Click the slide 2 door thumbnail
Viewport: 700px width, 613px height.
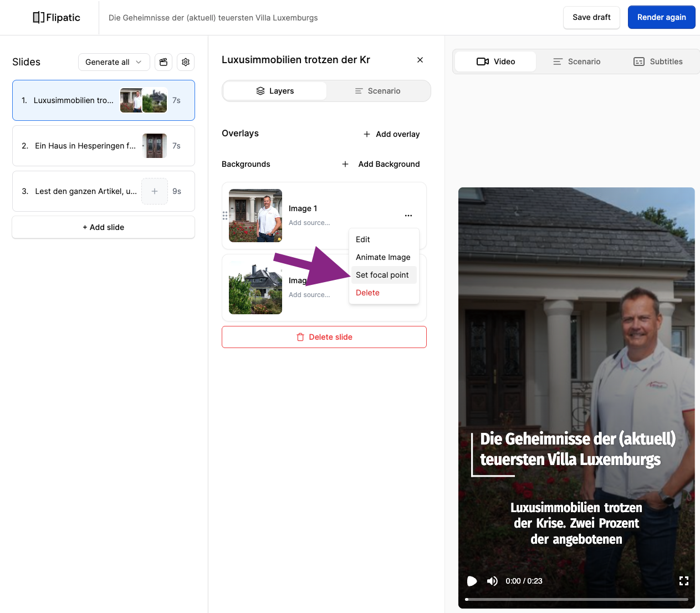155,146
